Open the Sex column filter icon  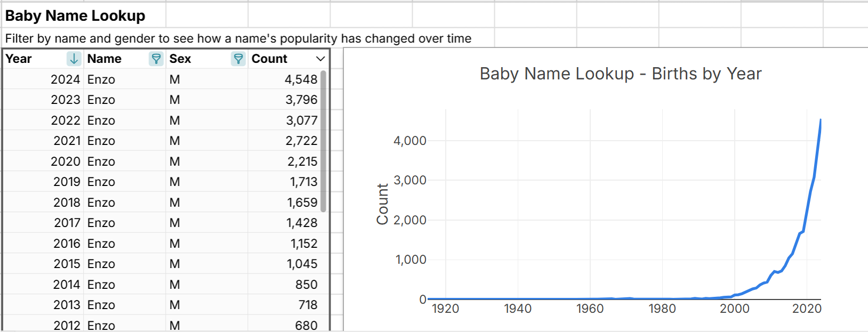238,59
